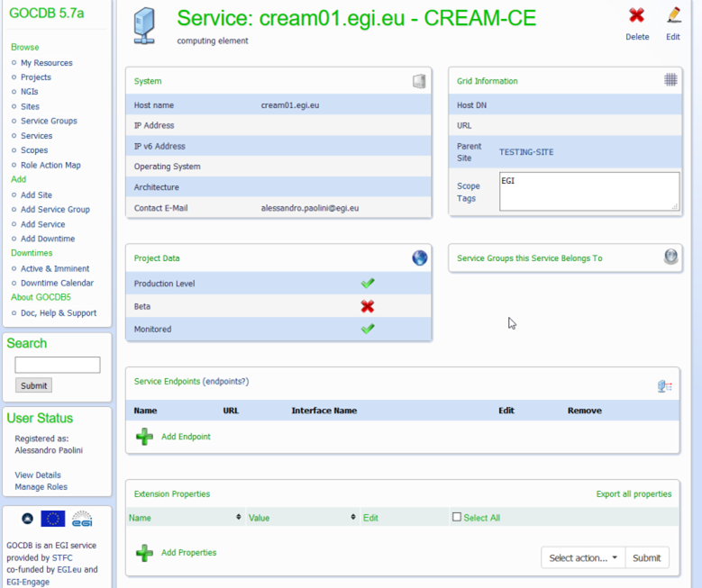
Task: Click the Host DN row label
Action: pyautogui.click(x=471, y=105)
